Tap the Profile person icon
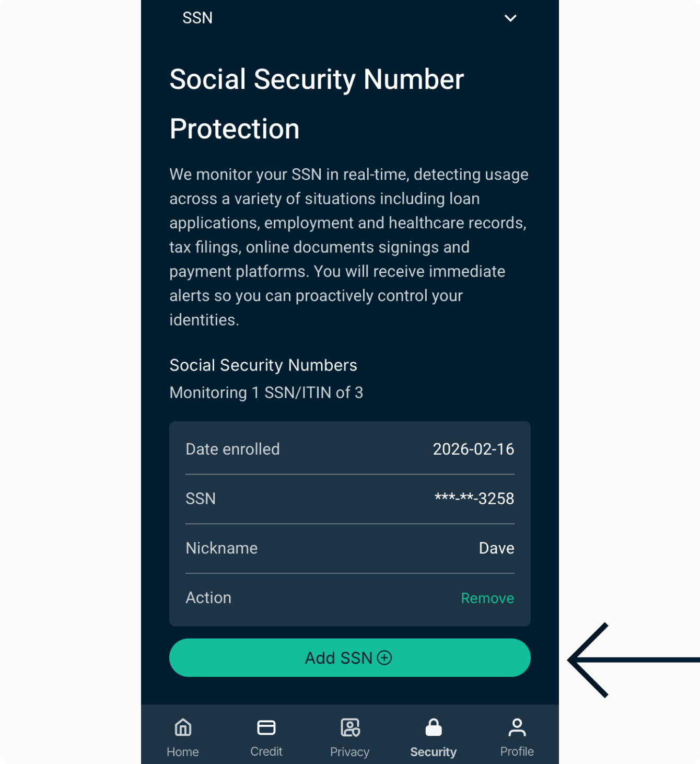Image resolution: width=700 pixels, height=764 pixels. point(517,727)
